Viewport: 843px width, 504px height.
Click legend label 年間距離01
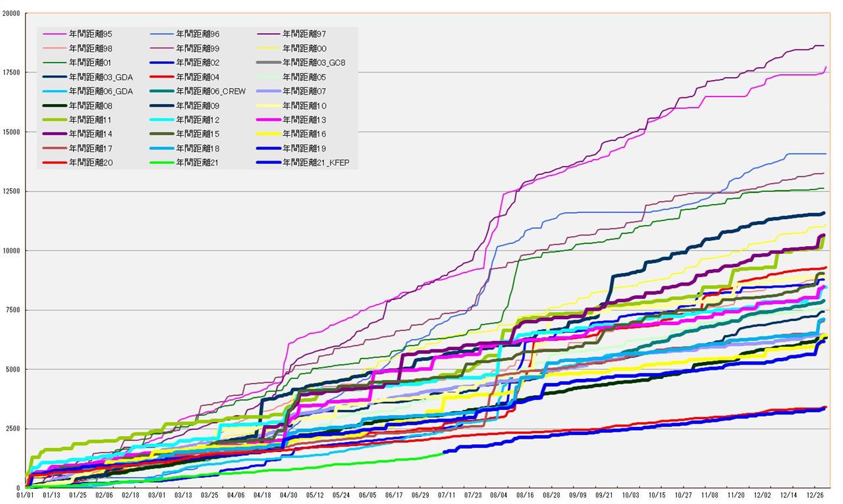pos(91,63)
